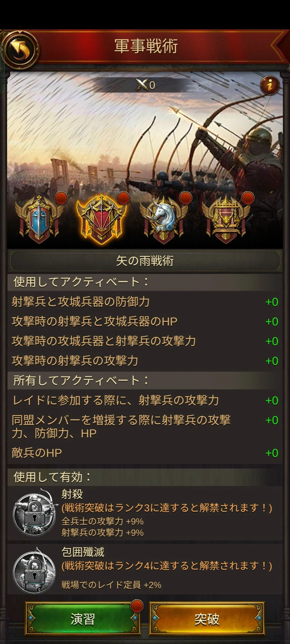The image size is (290, 644).
Task: Select the 敵兵のHP stat row
Action: click(145, 453)
